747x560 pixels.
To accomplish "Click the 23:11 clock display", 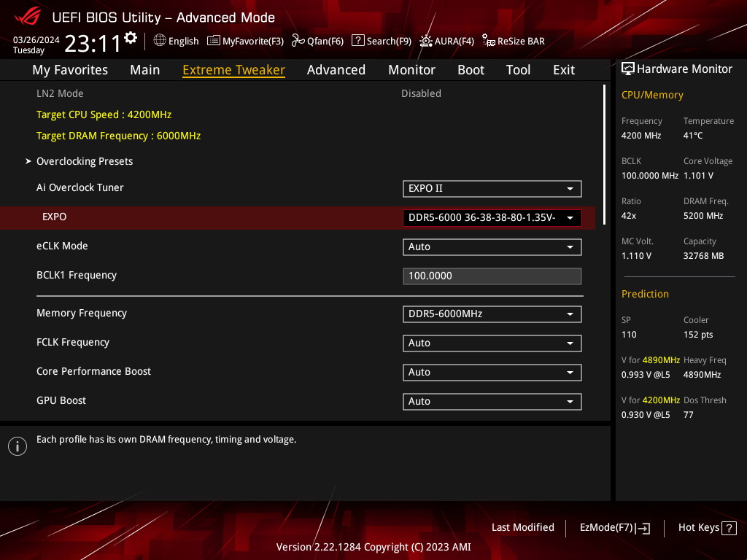I will tap(93, 44).
